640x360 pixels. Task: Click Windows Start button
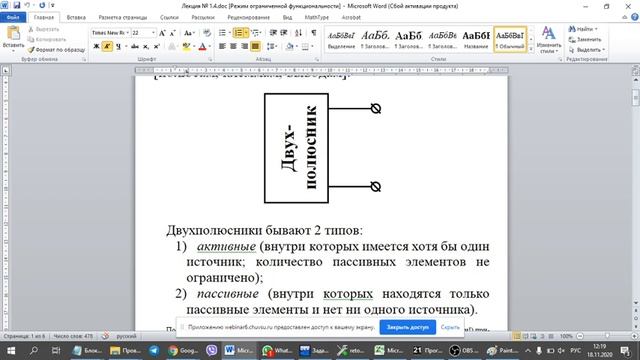coord(11,350)
